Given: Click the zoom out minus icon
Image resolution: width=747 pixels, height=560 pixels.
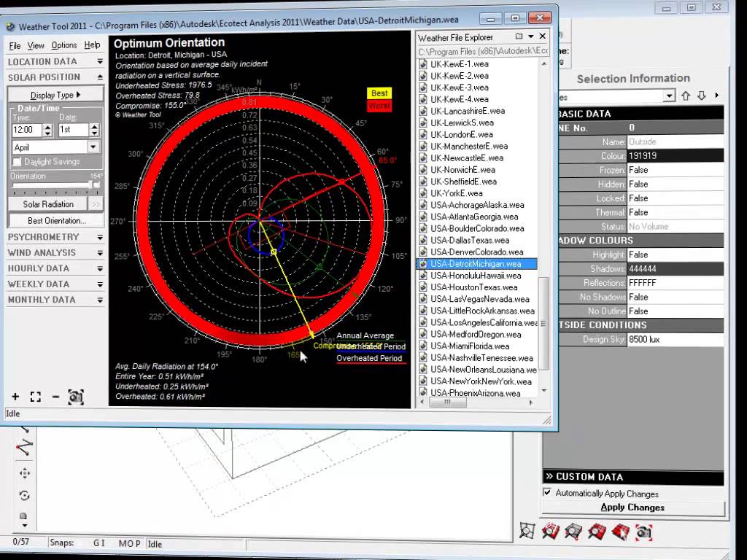Looking at the screenshot, I should pyautogui.click(x=55, y=397).
